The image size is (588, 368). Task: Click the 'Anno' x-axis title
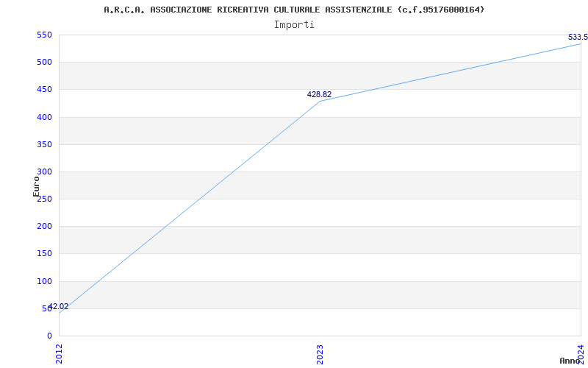tap(570, 361)
